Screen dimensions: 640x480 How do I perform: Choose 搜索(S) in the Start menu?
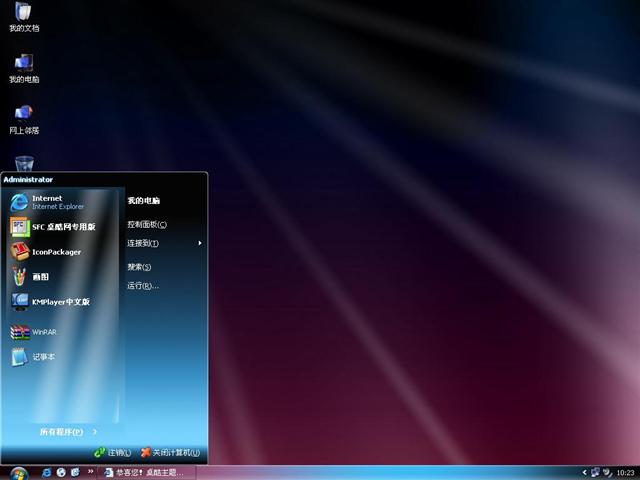click(x=139, y=267)
